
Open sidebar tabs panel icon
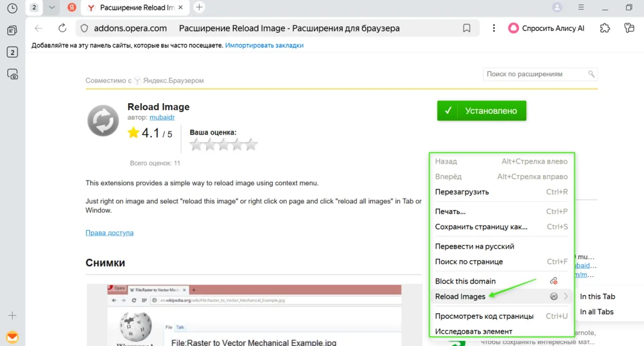click(x=12, y=30)
